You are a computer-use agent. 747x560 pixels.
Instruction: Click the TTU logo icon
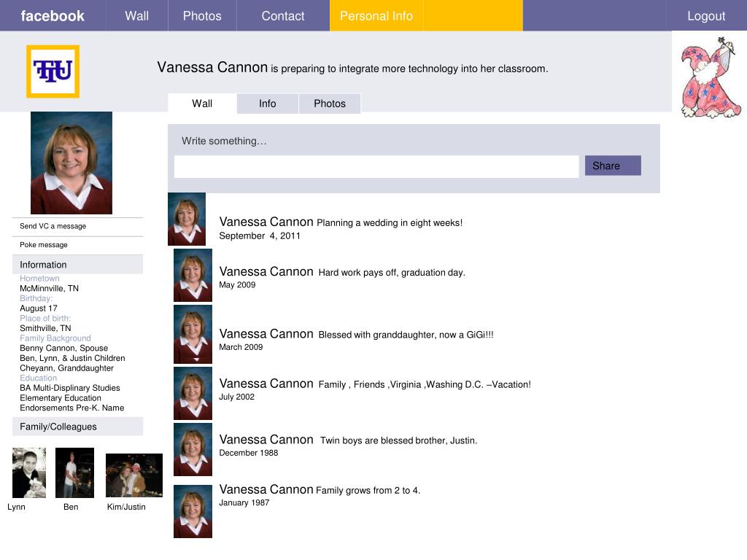[53, 71]
